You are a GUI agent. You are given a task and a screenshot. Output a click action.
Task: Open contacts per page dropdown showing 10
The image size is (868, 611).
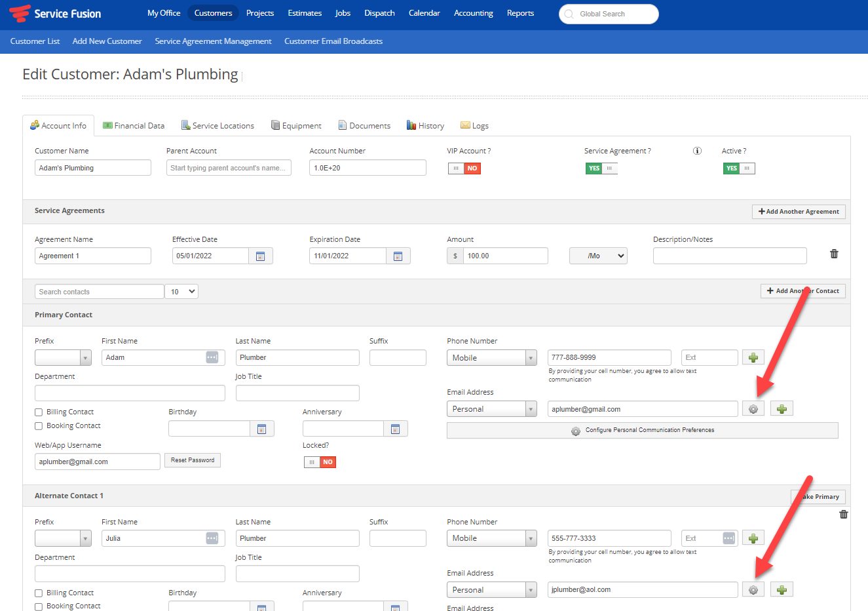(x=181, y=292)
